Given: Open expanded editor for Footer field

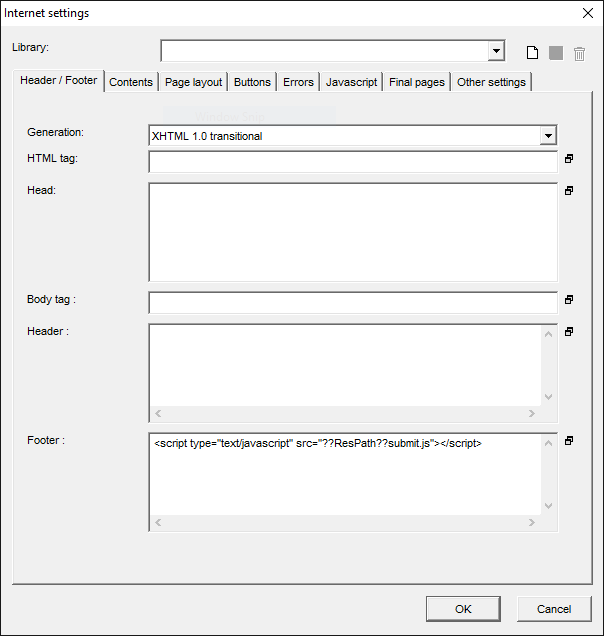Looking at the screenshot, I should point(569,440).
